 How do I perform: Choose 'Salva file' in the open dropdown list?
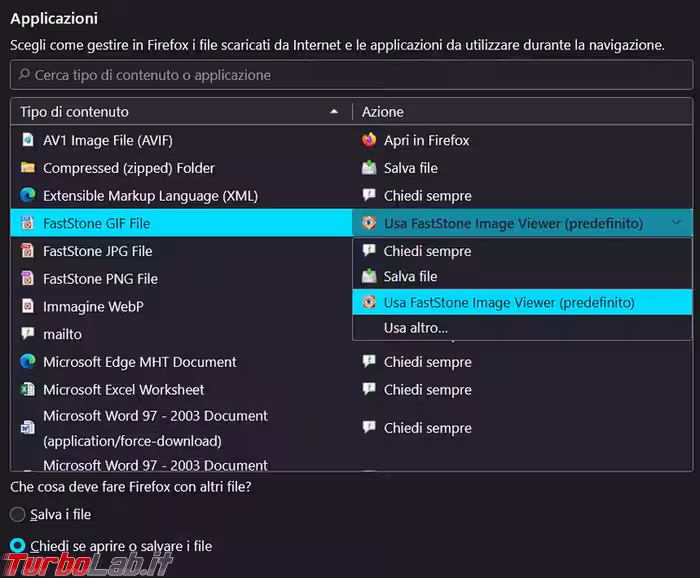click(x=410, y=276)
